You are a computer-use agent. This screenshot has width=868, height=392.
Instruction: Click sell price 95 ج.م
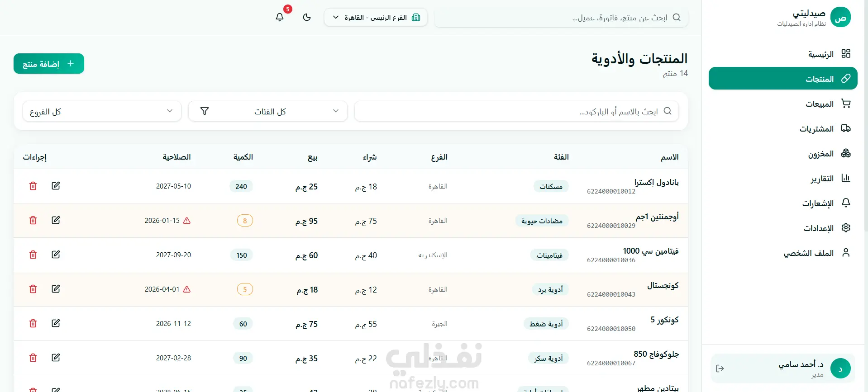[306, 221]
